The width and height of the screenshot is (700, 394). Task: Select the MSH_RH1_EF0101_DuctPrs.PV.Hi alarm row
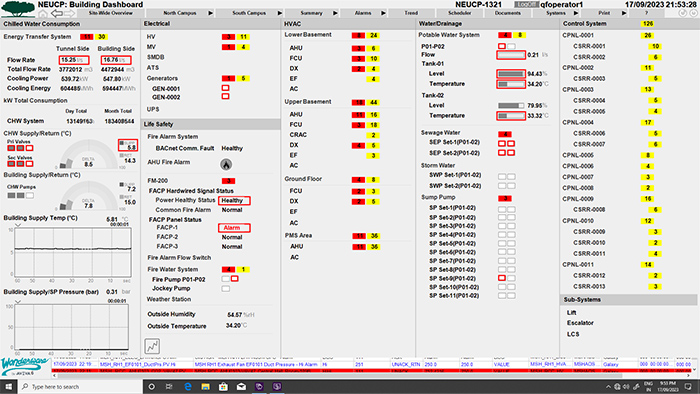tap(371, 365)
